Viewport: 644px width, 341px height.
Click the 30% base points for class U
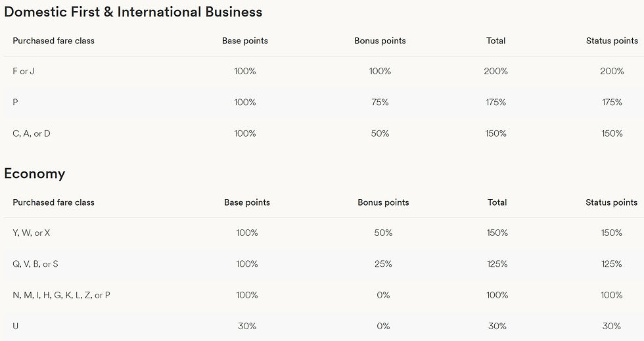point(247,326)
